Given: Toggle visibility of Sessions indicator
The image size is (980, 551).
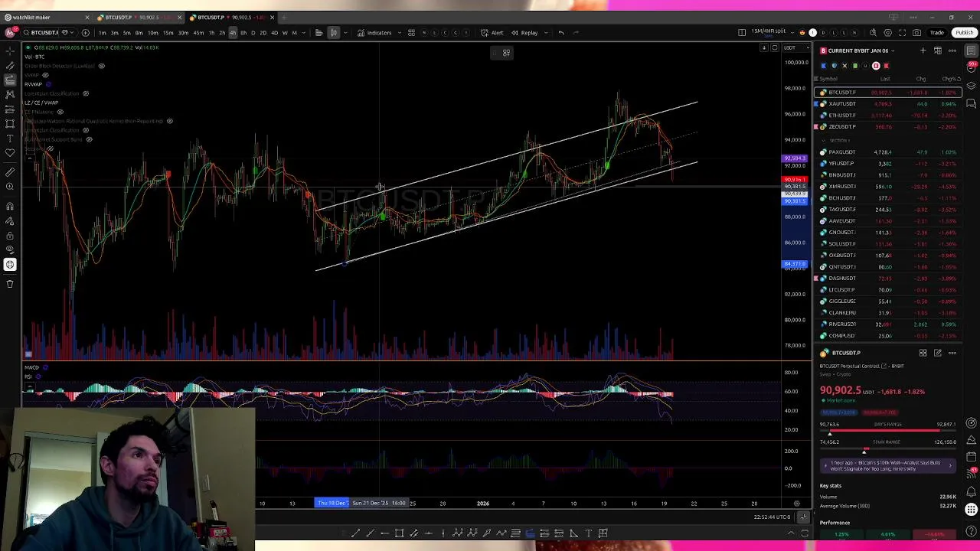Looking at the screenshot, I should click(51, 148).
